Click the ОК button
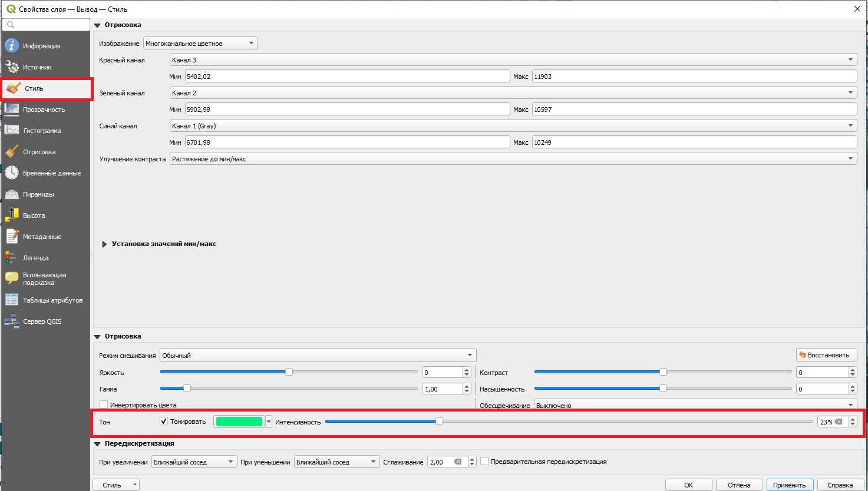 [689, 485]
